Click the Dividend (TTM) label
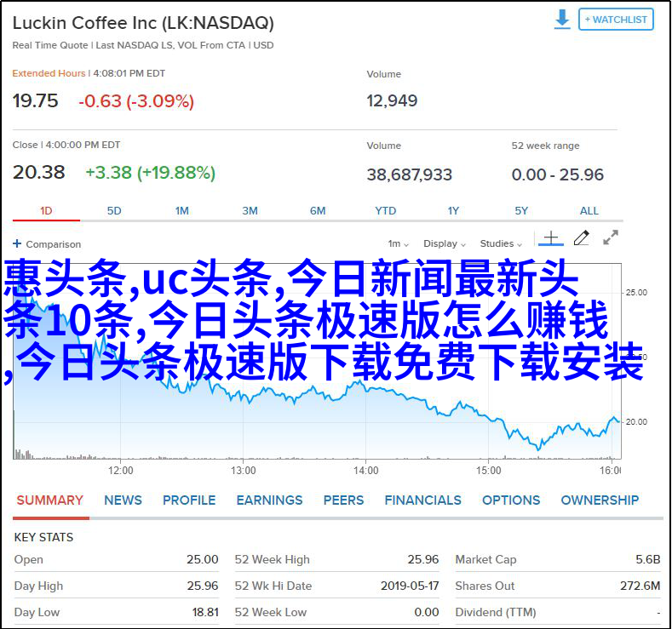Screen dimensions: 672x629 [x=496, y=612]
